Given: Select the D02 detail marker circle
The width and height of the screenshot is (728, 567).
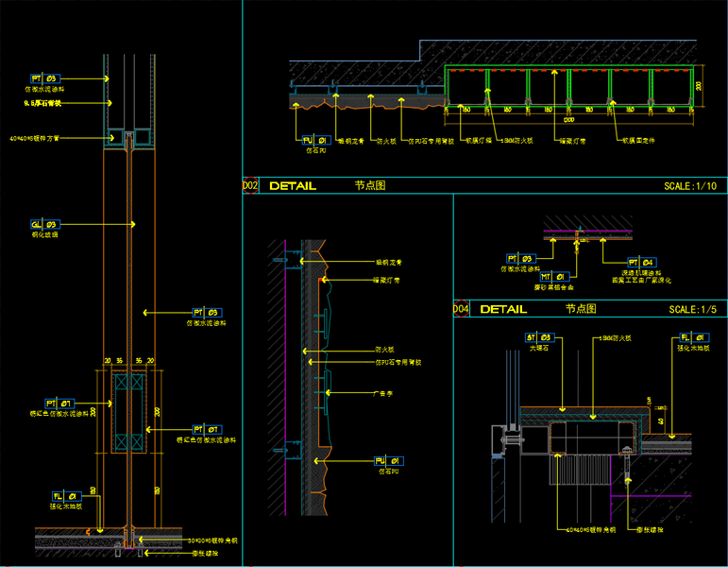Looking at the screenshot, I should tap(250, 185).
